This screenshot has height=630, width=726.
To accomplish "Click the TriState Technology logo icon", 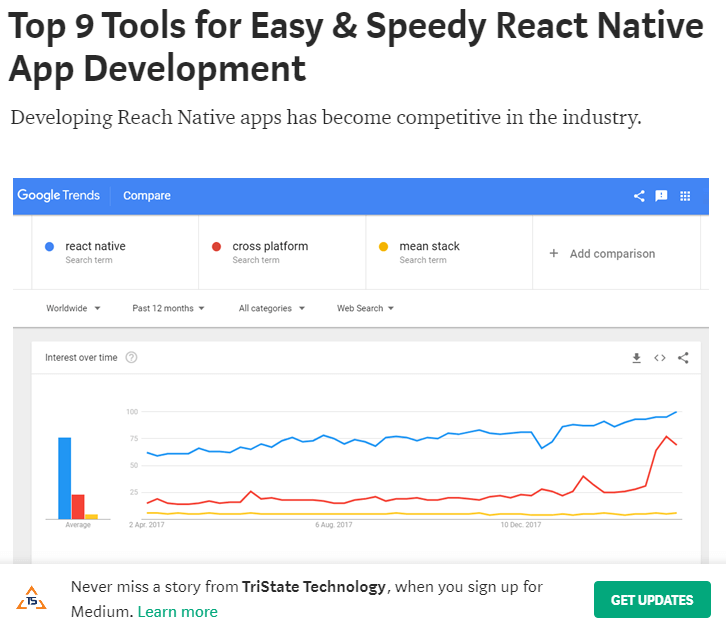I will (x=31, y=598).
